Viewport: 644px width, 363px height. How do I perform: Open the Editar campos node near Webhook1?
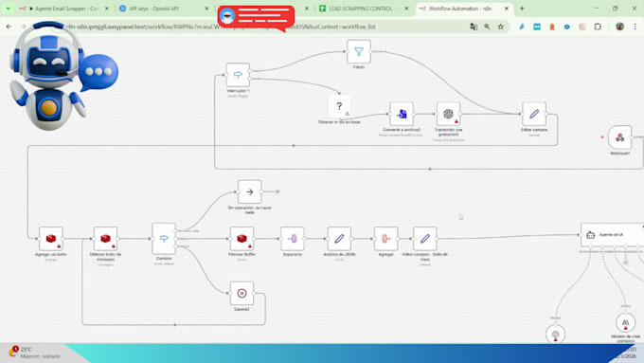[534, 114]
